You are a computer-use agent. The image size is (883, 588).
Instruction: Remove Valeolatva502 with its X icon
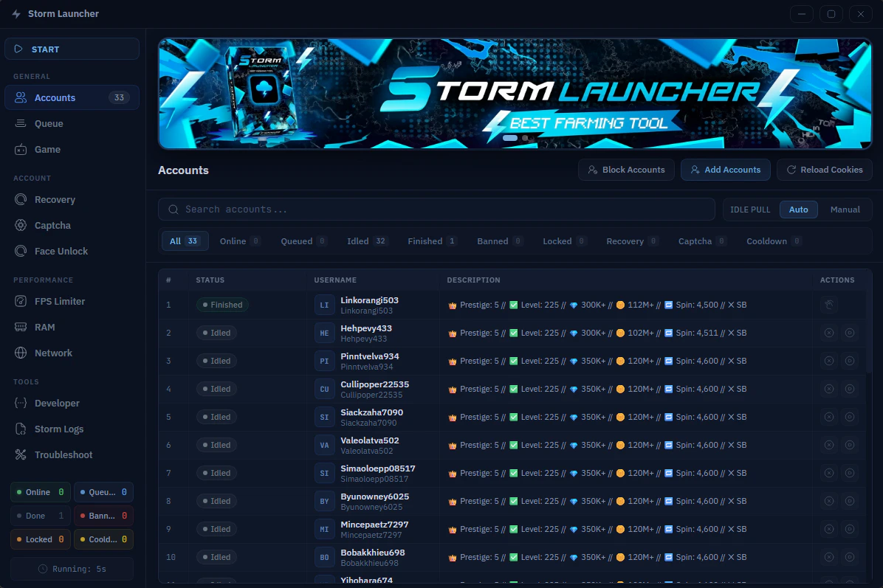pyautogui.click(x=829, y=445)
